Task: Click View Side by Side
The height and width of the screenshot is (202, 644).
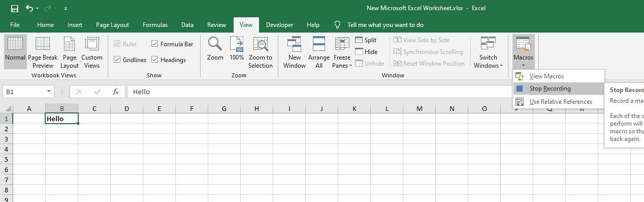Action: [x=422, y=40]
